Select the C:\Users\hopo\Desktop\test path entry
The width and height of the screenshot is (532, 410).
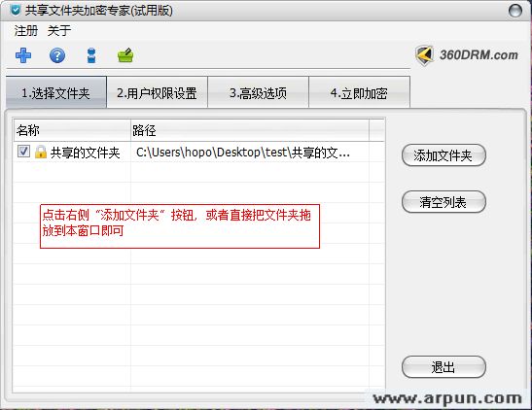[x=243, y=153]
